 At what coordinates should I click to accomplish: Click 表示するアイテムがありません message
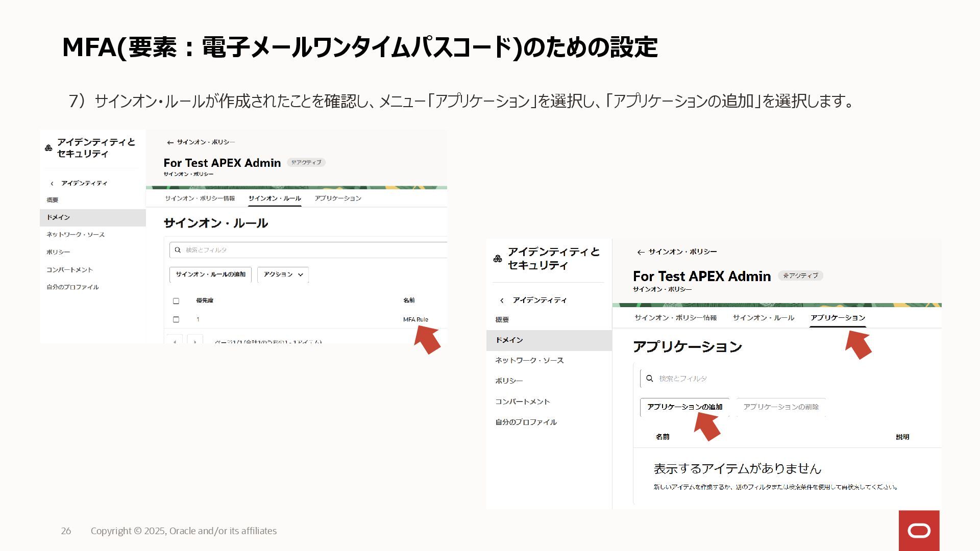tap(738, 469)
